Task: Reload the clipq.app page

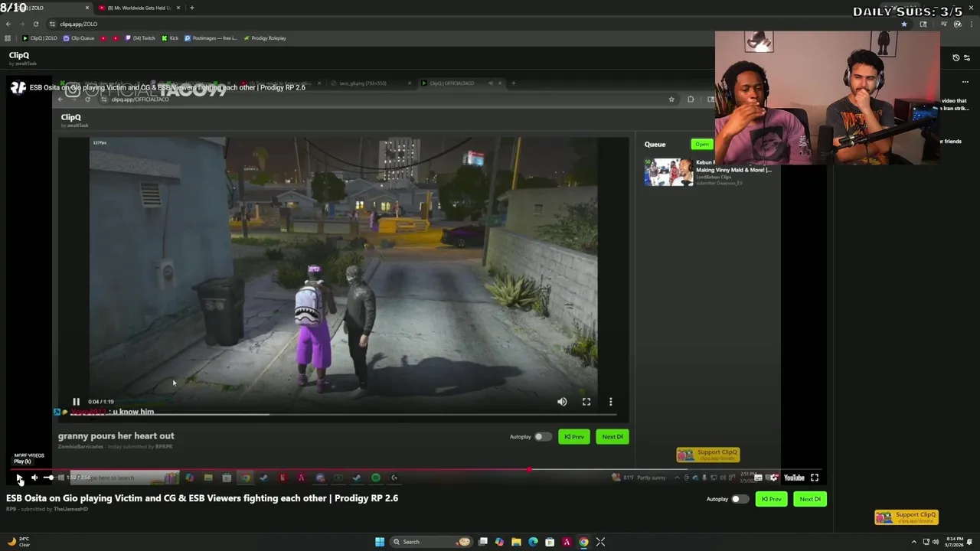Action: click(x=35, y=24)
